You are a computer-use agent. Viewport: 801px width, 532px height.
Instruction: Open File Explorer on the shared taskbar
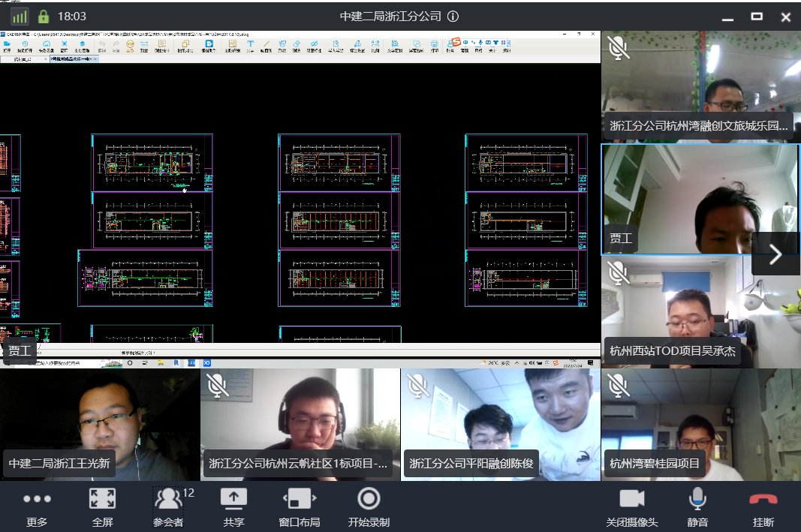pyautogui.click(x=161, y=363)
